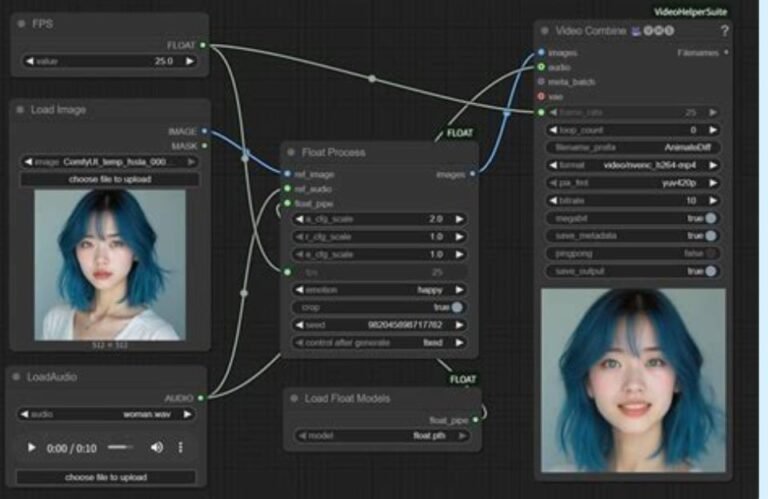Click the meta_batch input port on Video Combine
The image size is (768, 499).
pyautogui.click(x=541, y=82)
